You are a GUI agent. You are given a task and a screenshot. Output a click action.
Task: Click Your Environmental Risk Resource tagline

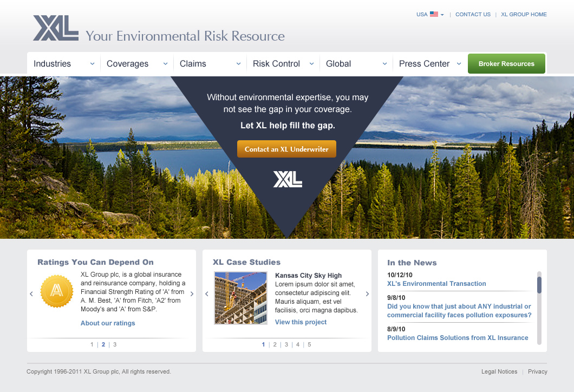185,36
